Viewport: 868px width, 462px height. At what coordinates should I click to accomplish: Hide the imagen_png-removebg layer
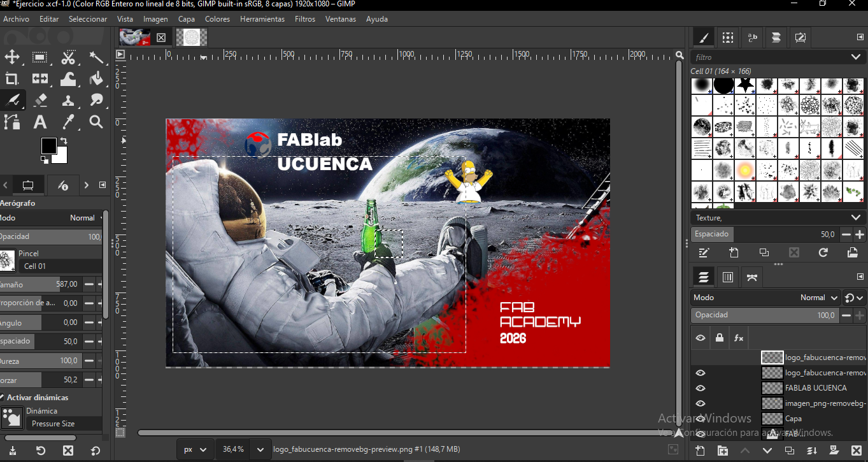pos(701,403)
